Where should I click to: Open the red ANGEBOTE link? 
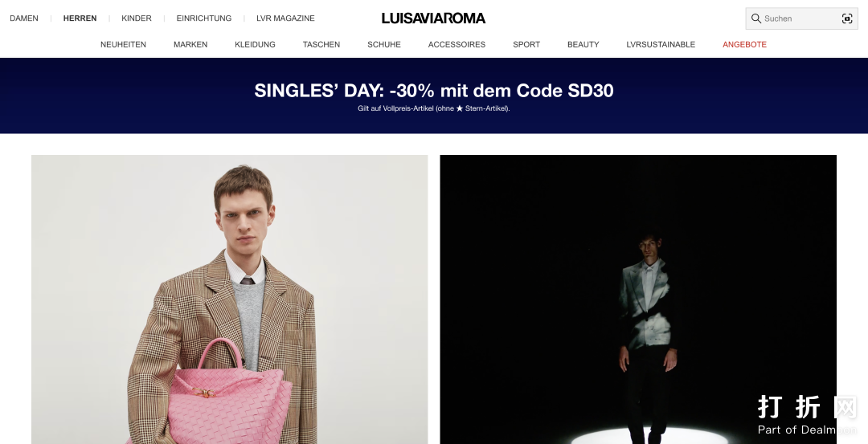[x=744, y=44]
